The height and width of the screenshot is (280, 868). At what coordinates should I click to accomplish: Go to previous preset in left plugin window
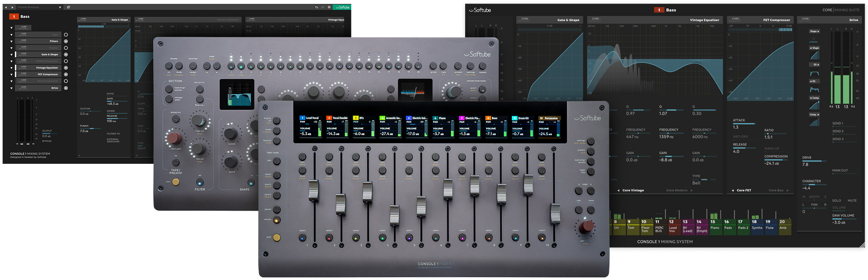(x=7, y=7)
